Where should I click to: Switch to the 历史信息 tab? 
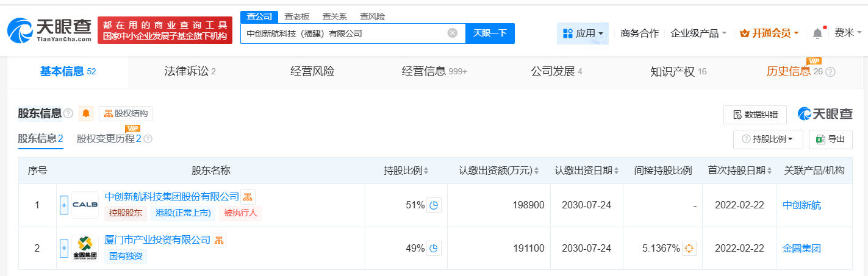pyautogui.click(x=795, y=72)
